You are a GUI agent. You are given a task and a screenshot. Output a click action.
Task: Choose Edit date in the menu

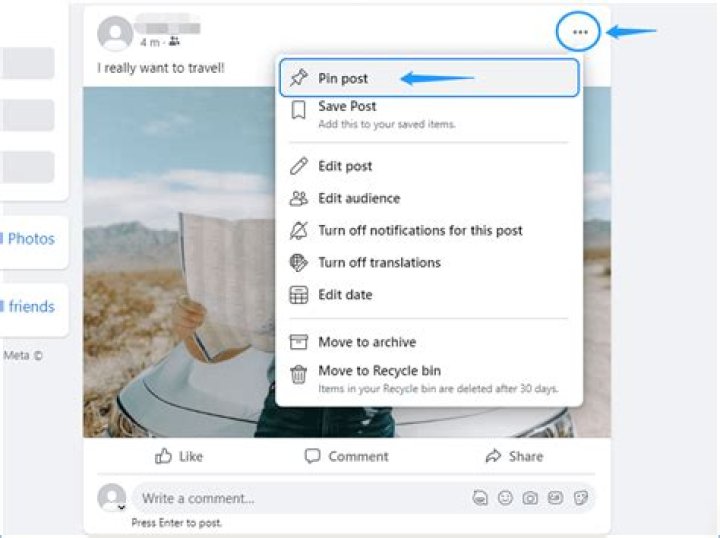click(x=429, y=295)
